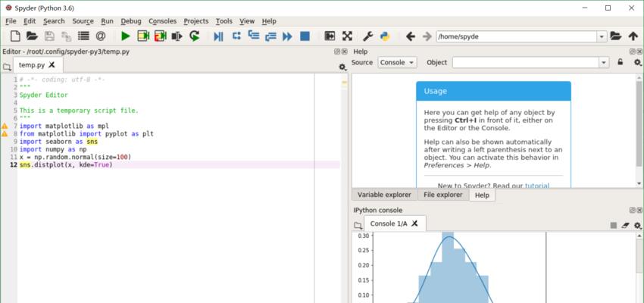Toggle fullscreen mode icon
644x303 pixels.
pyautogui.click(x=347, y=36)
